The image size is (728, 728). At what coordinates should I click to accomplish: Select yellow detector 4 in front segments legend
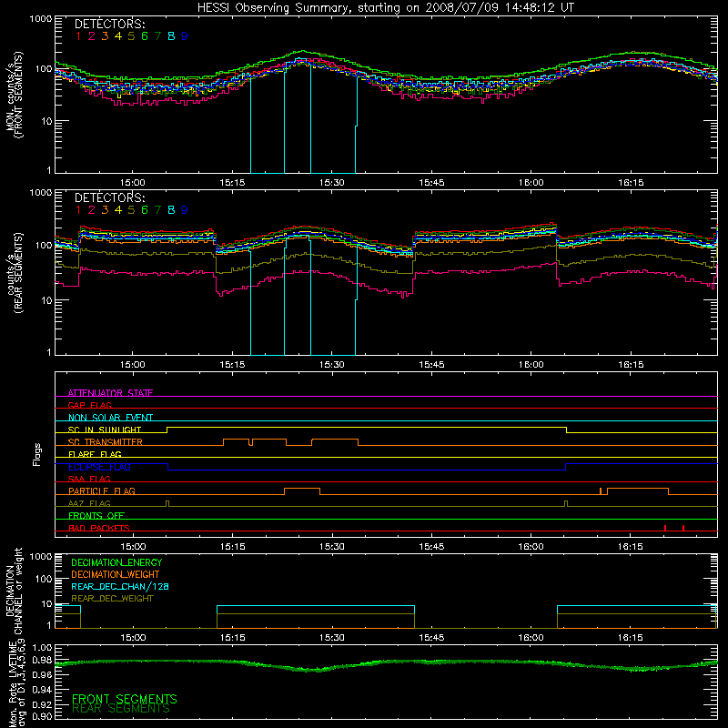pos(118,36)
